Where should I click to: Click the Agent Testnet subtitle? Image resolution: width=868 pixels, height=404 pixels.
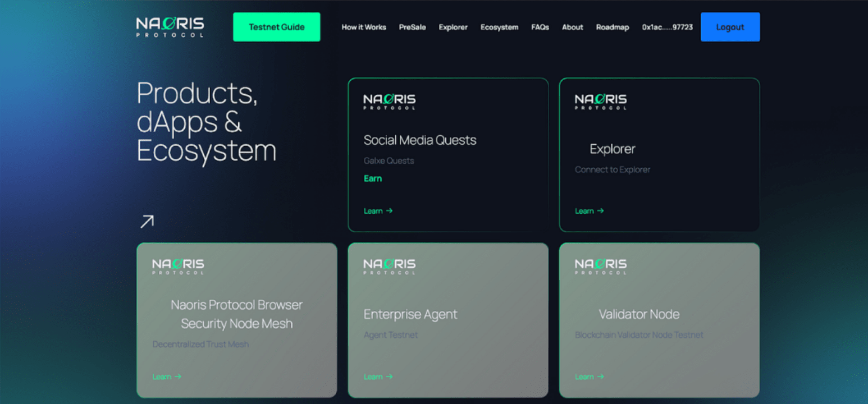(x=391, y=335)
